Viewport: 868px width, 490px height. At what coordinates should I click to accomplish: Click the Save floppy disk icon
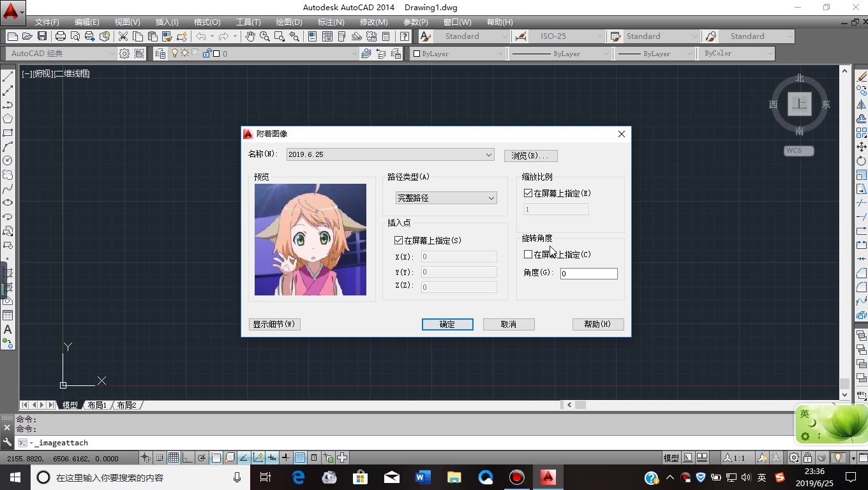(42, 36)
